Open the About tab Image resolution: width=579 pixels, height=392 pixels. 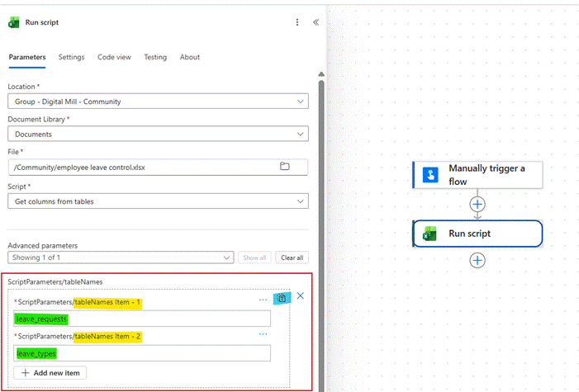[190, 57]
